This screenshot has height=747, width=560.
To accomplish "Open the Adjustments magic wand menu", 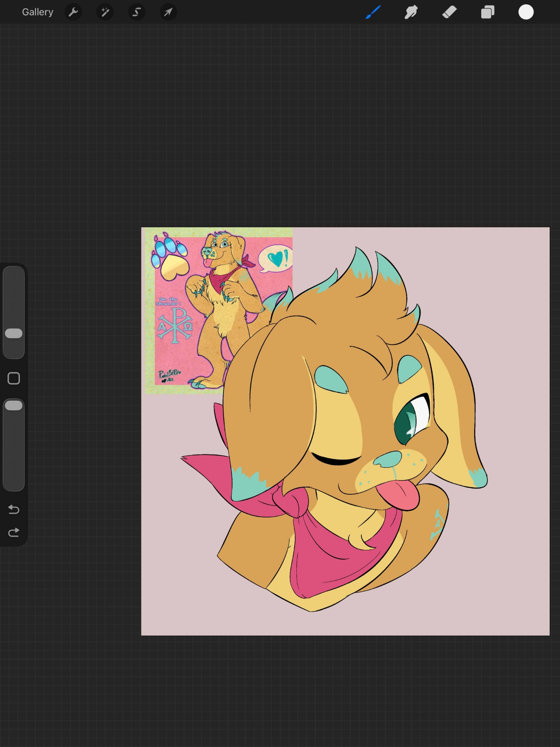I will (105, 12).
